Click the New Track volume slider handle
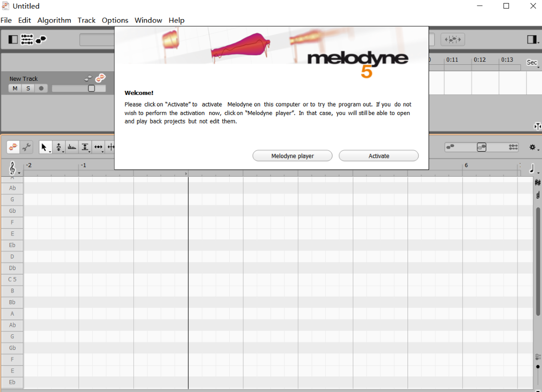The width and height of the screenshot is (542, 392). [91, 88]
